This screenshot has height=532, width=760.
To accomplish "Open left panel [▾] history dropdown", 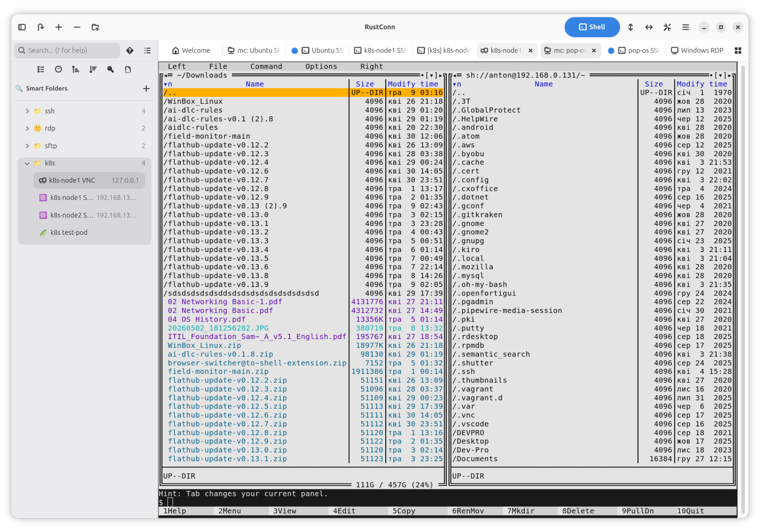I will pyautogui.click(x=431, y=75).
